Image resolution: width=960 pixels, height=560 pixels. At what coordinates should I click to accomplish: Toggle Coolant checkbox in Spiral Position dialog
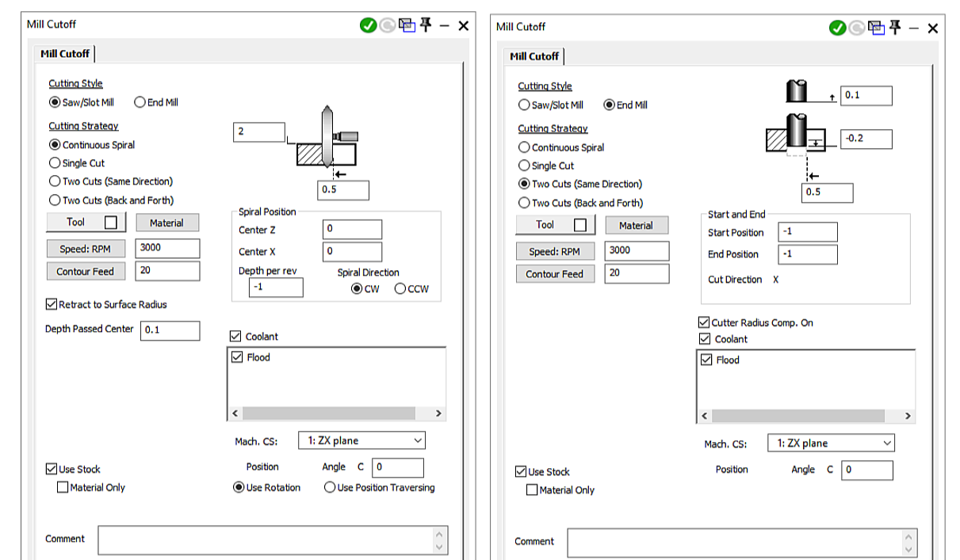(254, 337)
